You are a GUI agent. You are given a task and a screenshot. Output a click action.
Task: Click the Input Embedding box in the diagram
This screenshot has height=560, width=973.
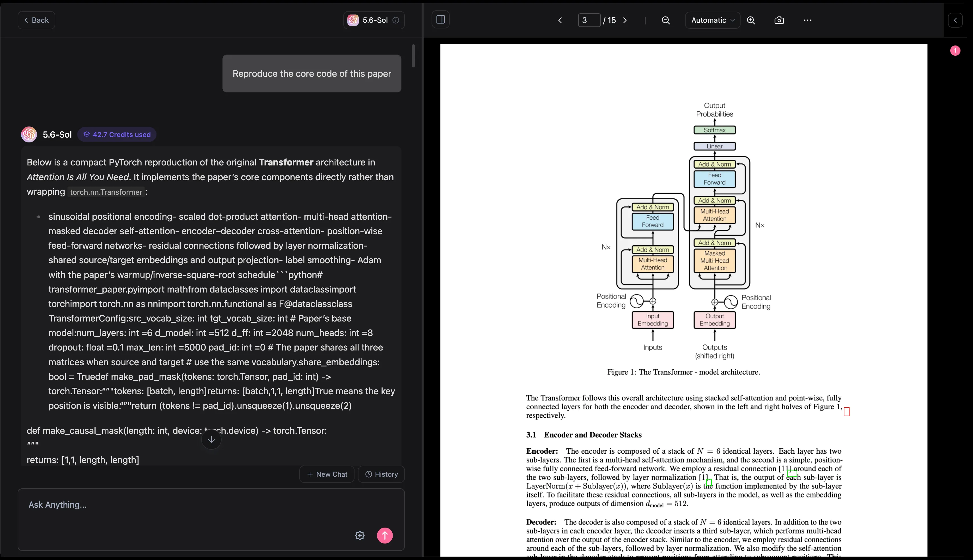click(653, 320)
